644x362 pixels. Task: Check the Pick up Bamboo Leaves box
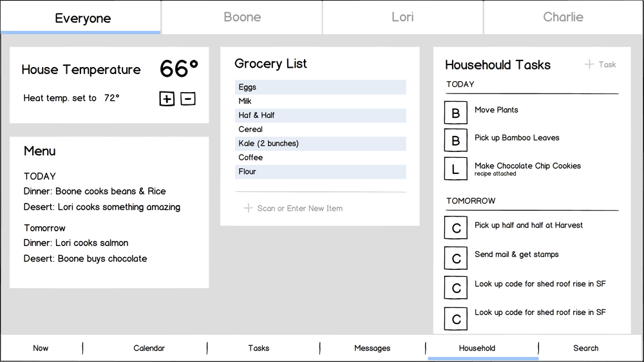pos(456,140)
